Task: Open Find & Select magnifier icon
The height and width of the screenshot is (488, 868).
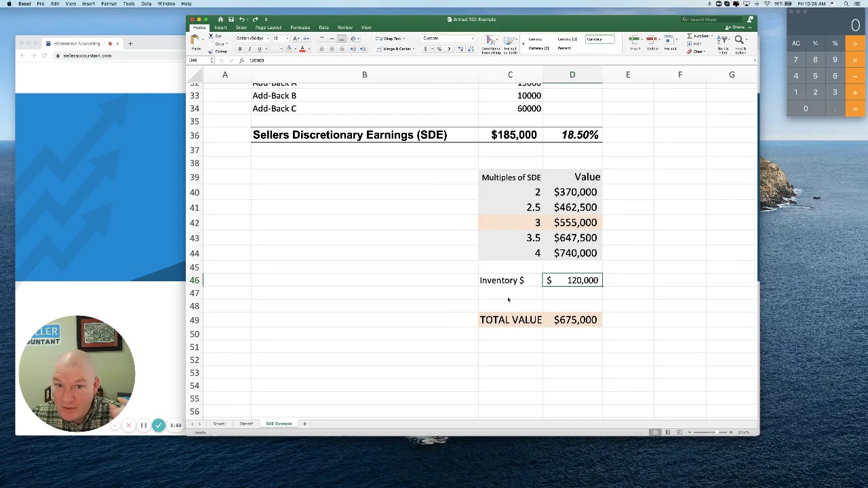Action: click(x=739, y=40)
